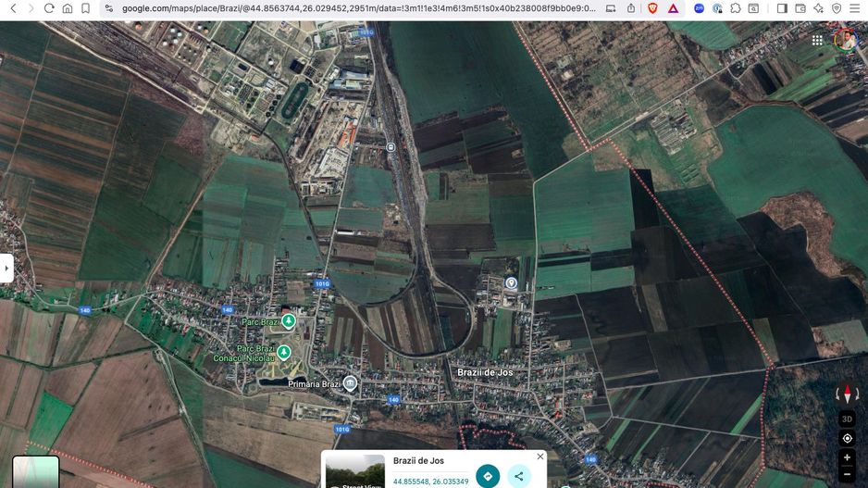Open the map layers thumbnail

35,472
